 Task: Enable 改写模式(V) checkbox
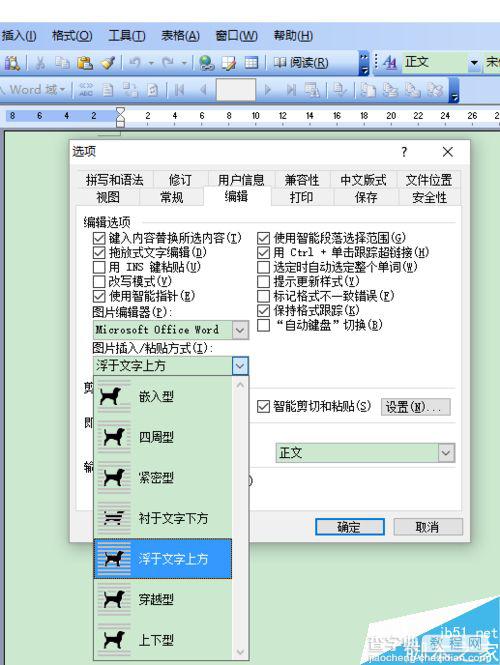(99, 282)
